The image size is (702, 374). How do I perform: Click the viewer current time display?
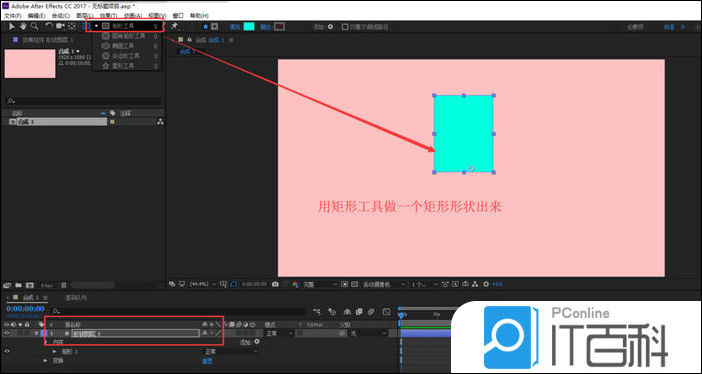tap(255, 284)
